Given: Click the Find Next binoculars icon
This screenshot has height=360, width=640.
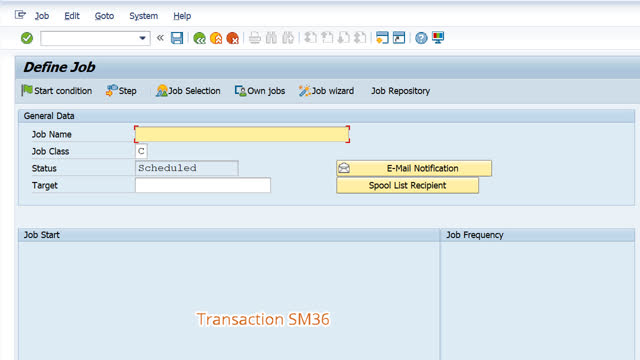Looking at the screenshot, I should click(288, 38).
